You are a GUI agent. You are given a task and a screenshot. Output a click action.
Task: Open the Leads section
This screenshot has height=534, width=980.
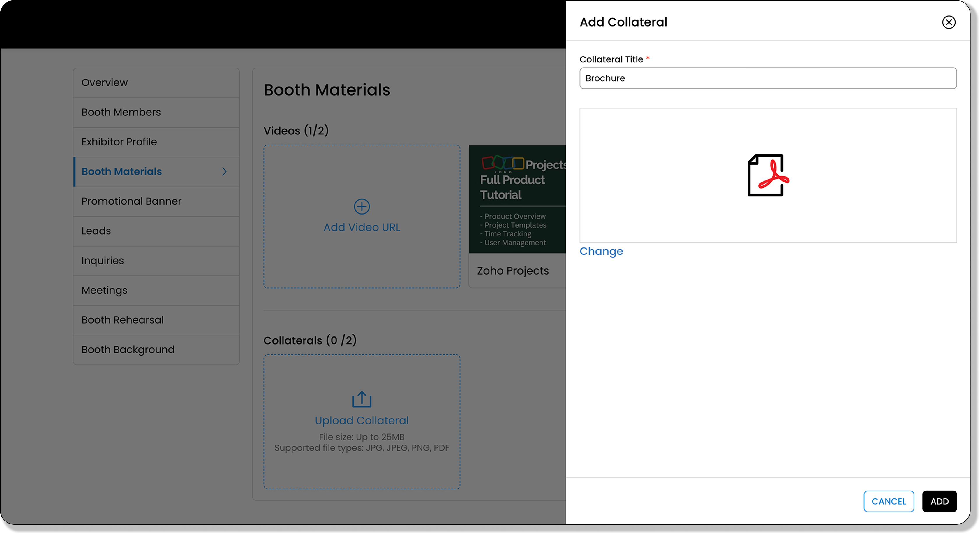pos(96,231)
